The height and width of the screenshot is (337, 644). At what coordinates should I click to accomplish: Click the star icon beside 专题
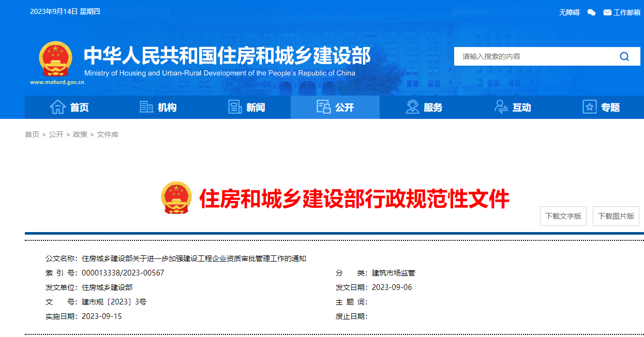click(x=590, y=107)
